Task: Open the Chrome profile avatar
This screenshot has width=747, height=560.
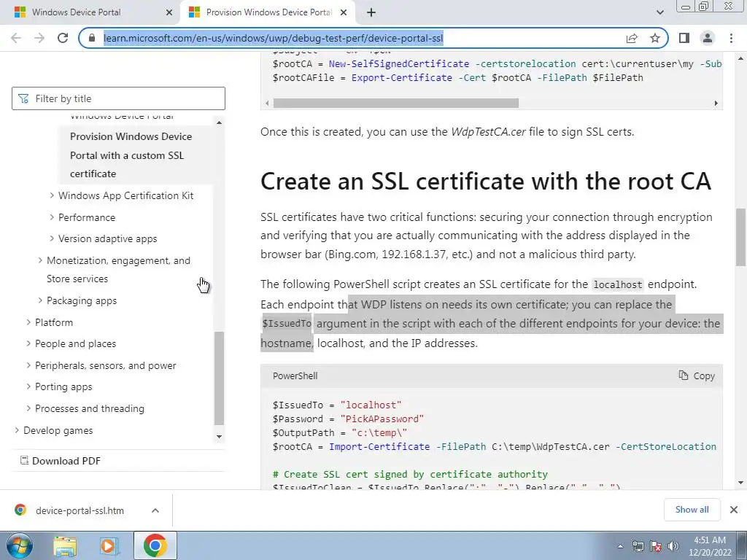Action: click(708, 38)
